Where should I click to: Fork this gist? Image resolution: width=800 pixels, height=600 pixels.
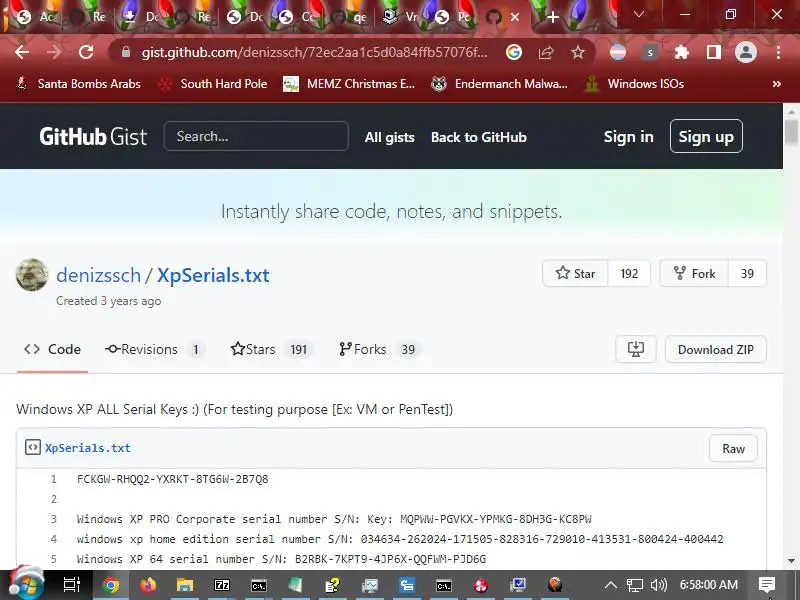pos(694,273)
